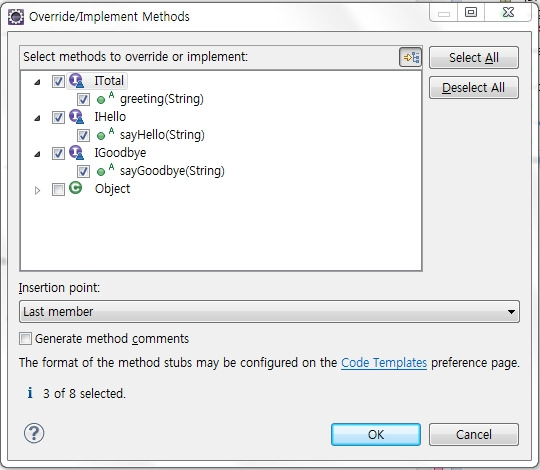Click the Deselect All button
This screenshot has height=470, width=540.
(x=474, y=87)
